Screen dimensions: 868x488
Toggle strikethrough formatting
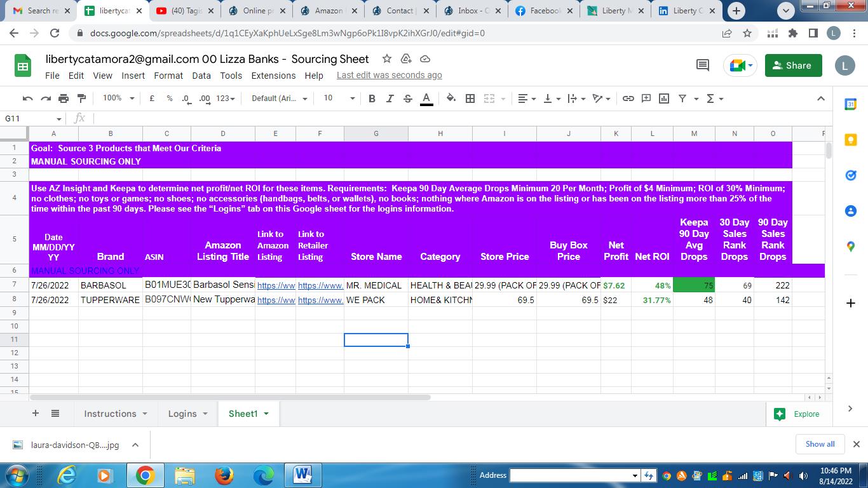point(408,98)
